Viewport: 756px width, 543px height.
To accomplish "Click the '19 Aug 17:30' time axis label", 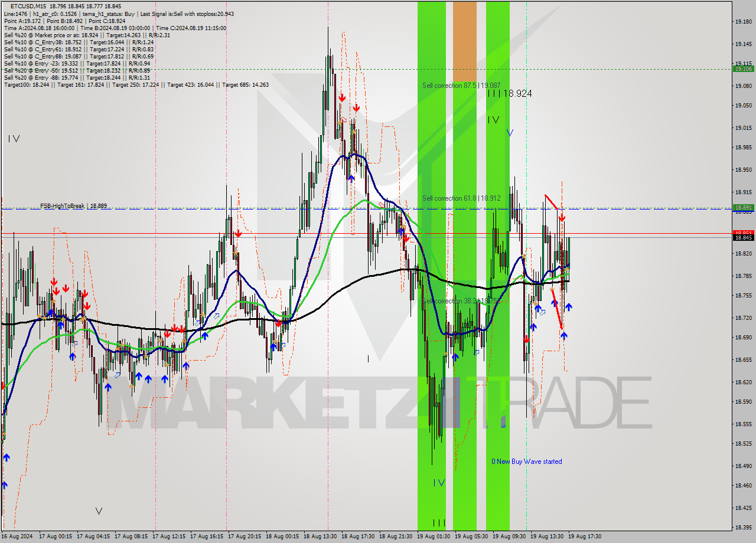I will pos(585,537).
